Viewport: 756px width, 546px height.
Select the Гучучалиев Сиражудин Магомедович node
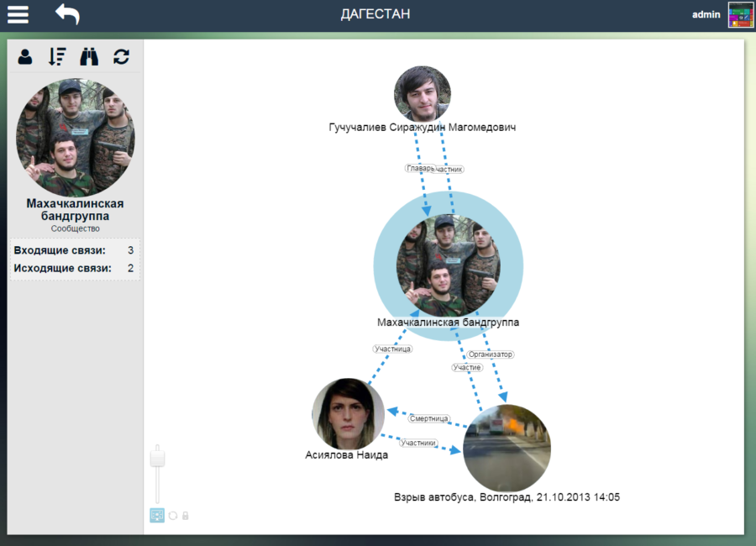[x=423, y=94]
